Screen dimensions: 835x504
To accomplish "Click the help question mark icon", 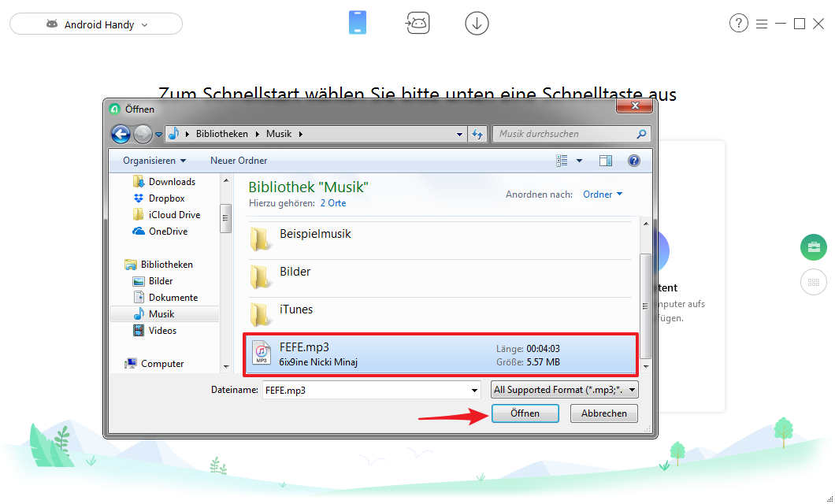I will (x=739, y=24).
